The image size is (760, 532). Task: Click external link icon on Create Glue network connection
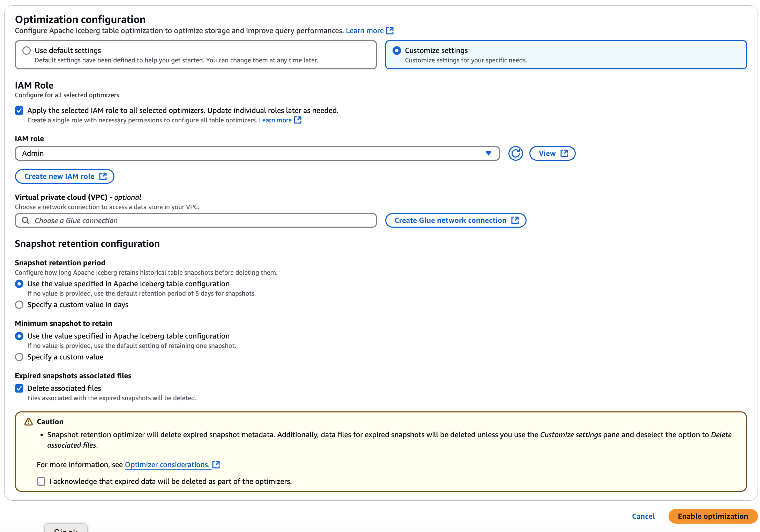(x=515, y=220)
